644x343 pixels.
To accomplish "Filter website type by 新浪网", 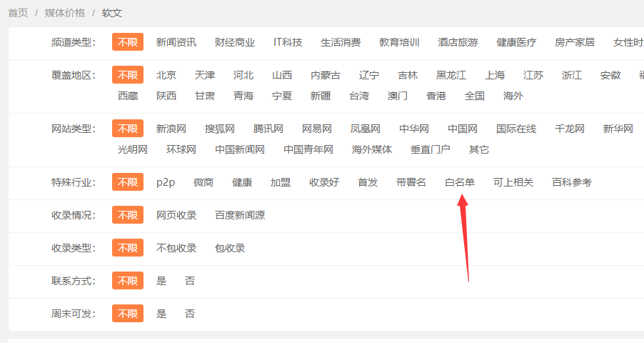I will coord(171,129).
